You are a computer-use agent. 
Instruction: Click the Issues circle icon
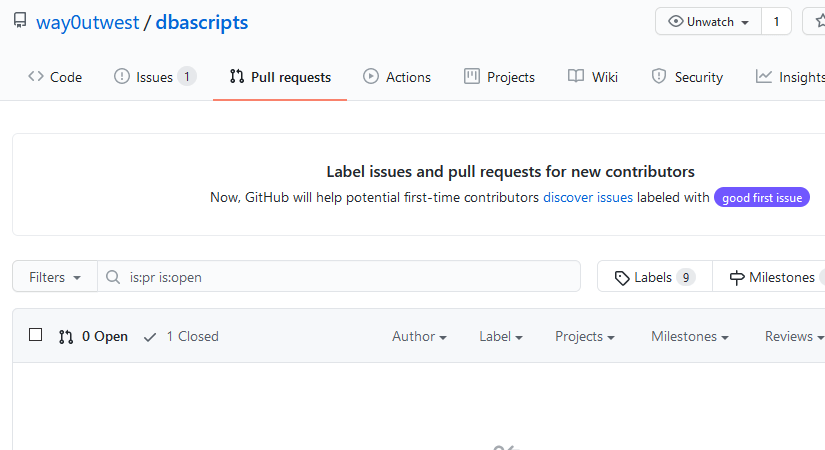point(122,77)
